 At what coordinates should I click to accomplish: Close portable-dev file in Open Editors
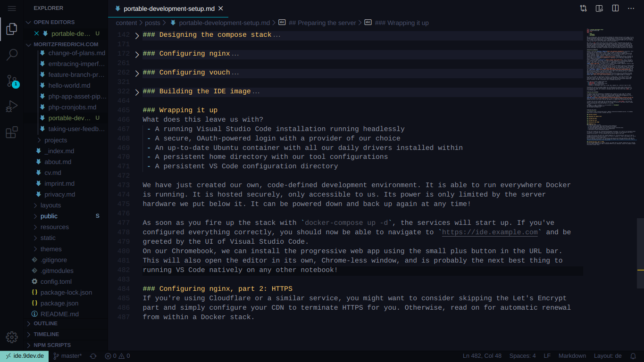point(37,33)
